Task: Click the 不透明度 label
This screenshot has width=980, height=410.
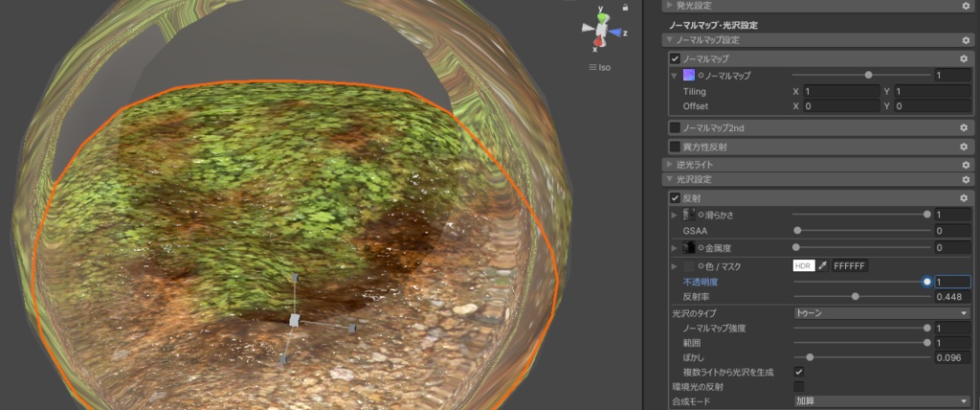Action: [700, 282]
